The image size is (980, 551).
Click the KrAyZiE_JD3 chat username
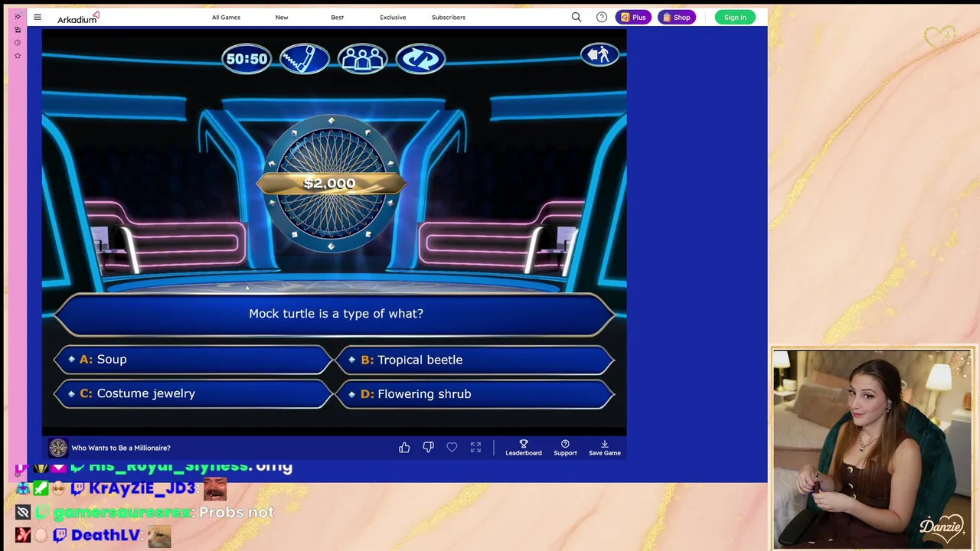point(142,488)
